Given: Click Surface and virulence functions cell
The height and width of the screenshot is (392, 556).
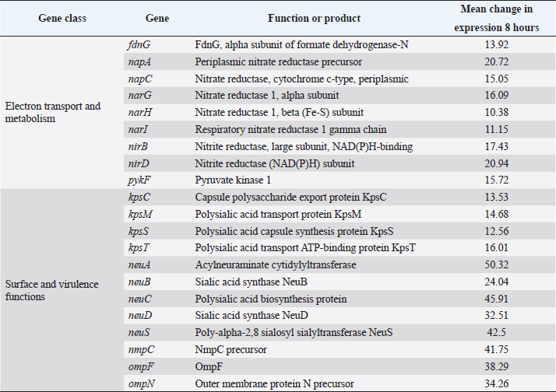Looking at the screenshot, I should click(52, 290).
